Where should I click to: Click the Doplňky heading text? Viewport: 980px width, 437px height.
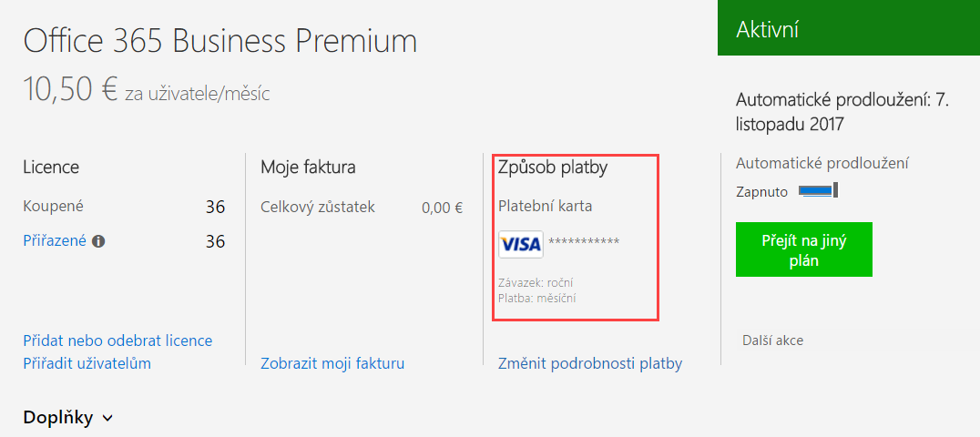[58, 418]
